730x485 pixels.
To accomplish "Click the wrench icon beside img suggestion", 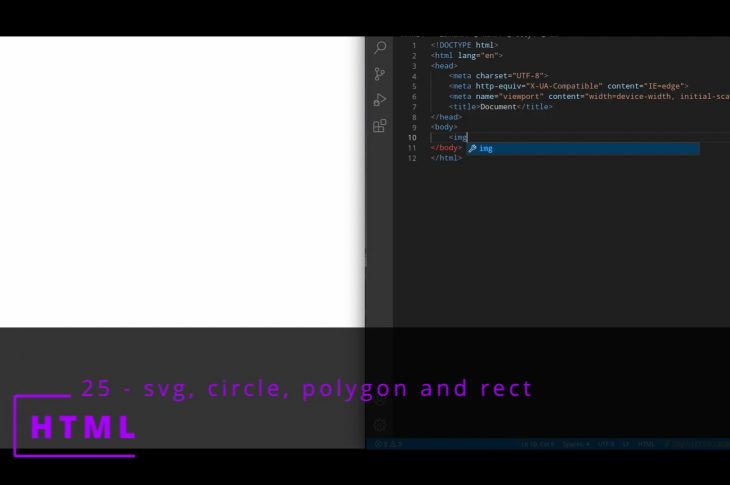I will click(x=473, y=148).
